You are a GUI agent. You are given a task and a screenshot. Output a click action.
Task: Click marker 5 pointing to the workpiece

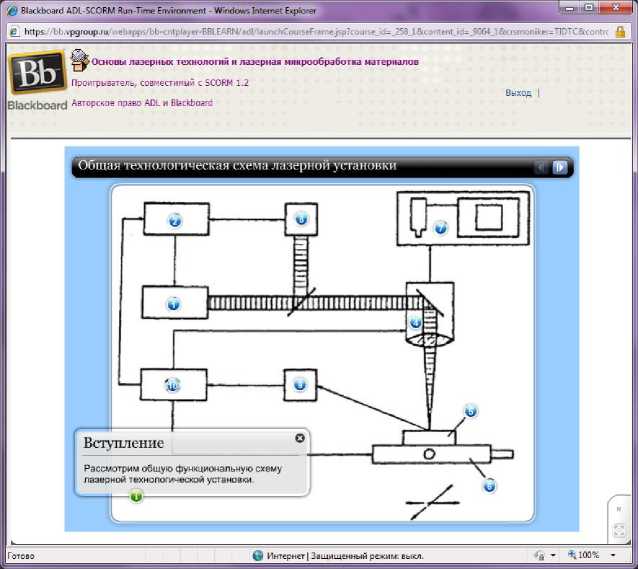click(471, 411)
